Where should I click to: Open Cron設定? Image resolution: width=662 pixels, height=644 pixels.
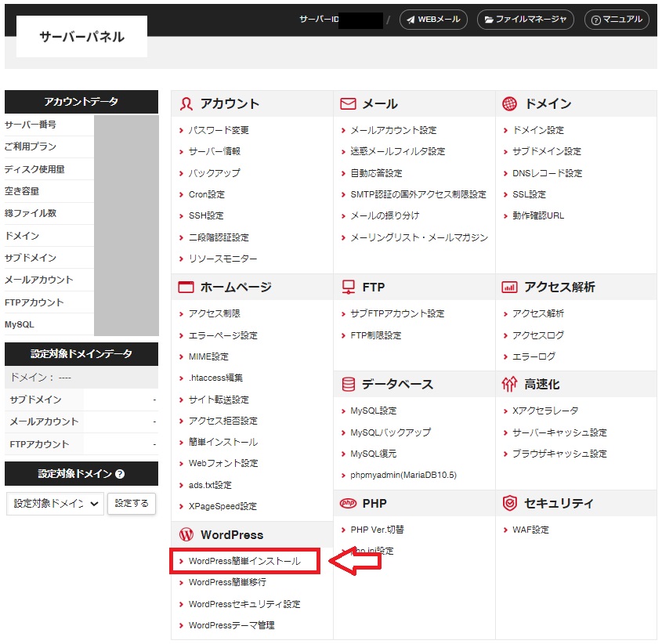(x=207, y=194)
